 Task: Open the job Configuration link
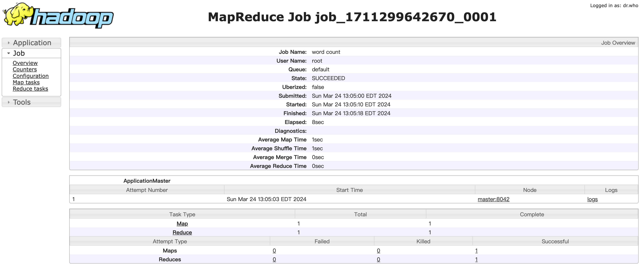[x=31, y=76]
